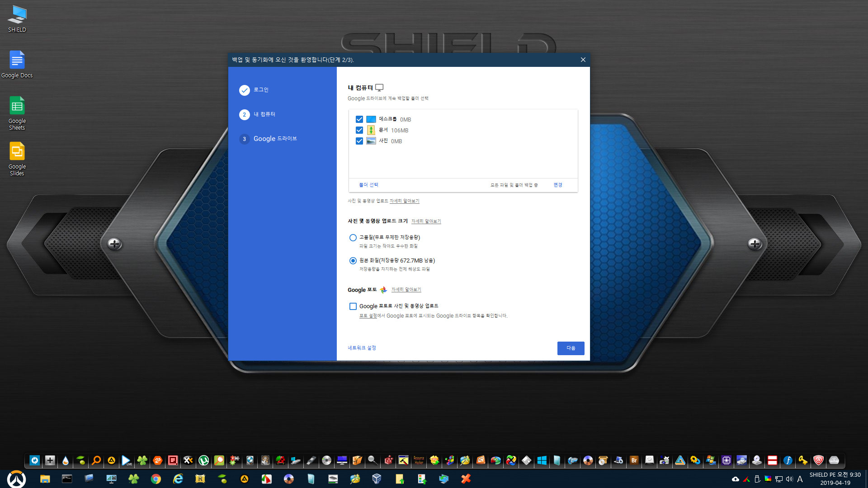
Task: Click the 폴더 선택 link
Action: point(368,185)
